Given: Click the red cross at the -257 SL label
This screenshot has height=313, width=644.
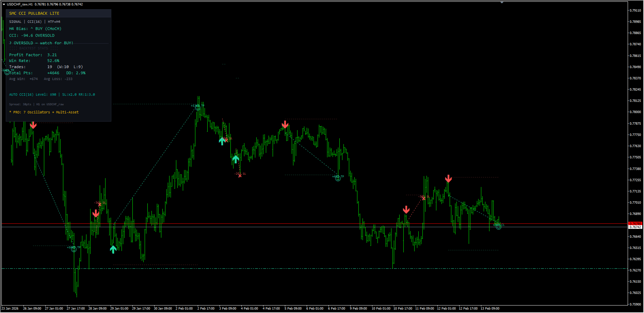Looking at the screenshot, I should point(240,176).
